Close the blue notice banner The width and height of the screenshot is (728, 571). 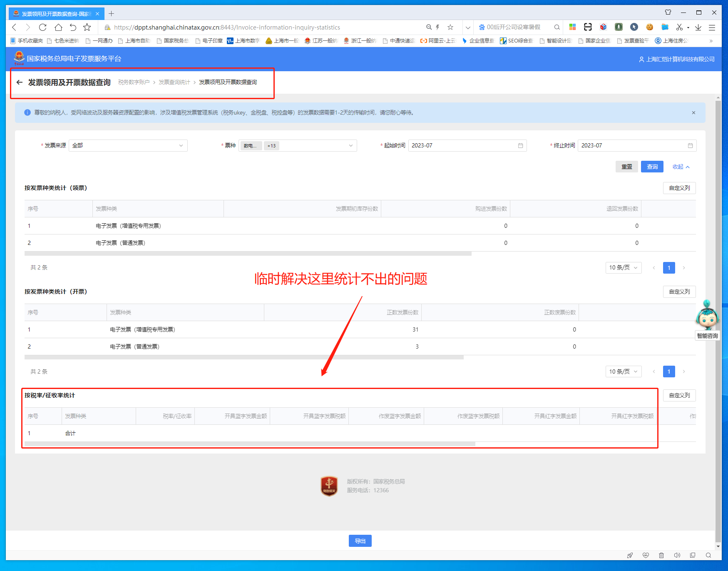tap(693, 113)
